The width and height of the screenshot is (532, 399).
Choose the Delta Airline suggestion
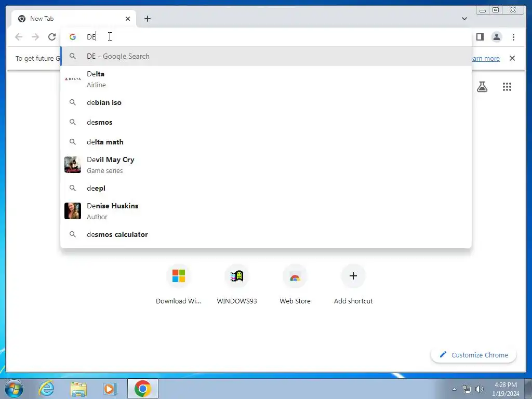tap(266, 79)
